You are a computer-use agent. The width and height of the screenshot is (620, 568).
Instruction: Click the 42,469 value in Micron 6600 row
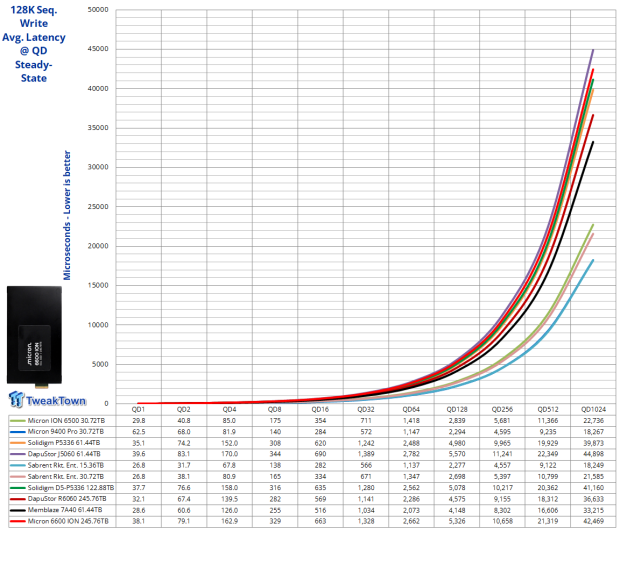[593, 521]
